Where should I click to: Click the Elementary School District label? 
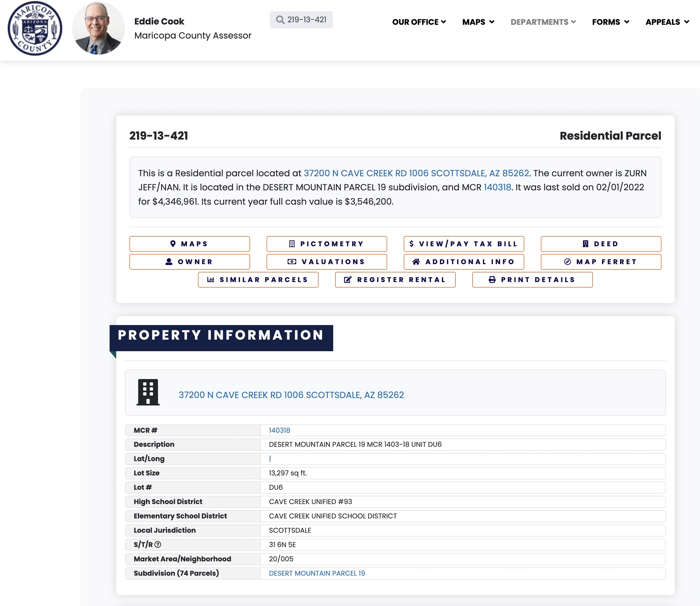pyautogui.click(x=180, y=516)
